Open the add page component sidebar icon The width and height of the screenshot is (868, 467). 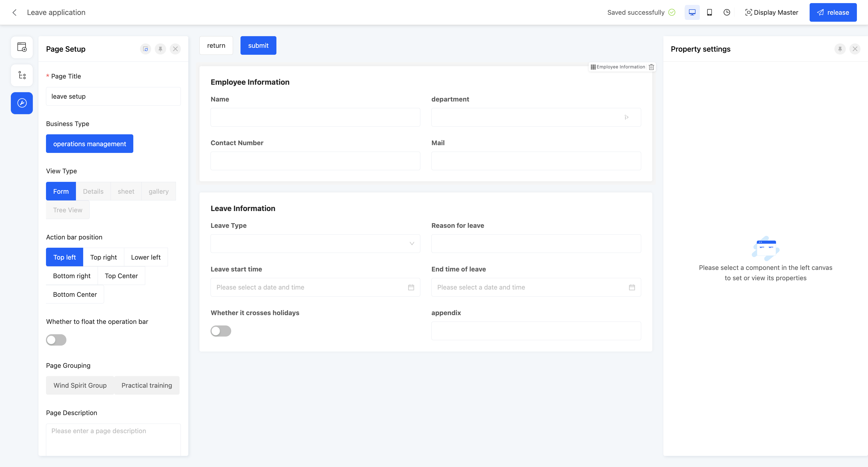click(x=22, y=47)
